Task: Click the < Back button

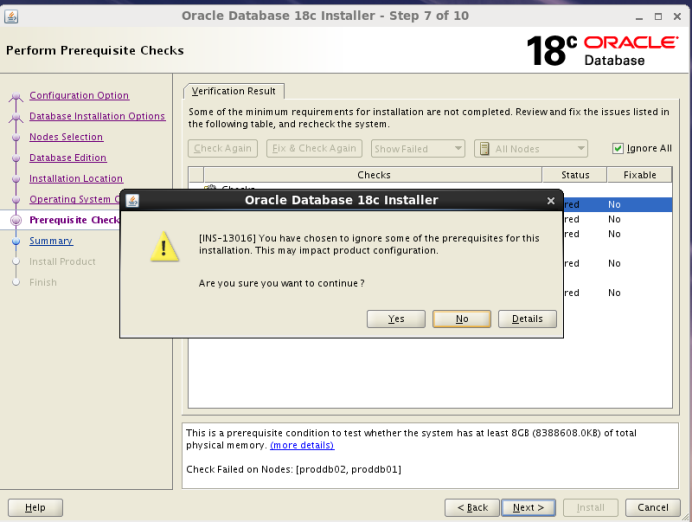Action: [x=472, y=507]
